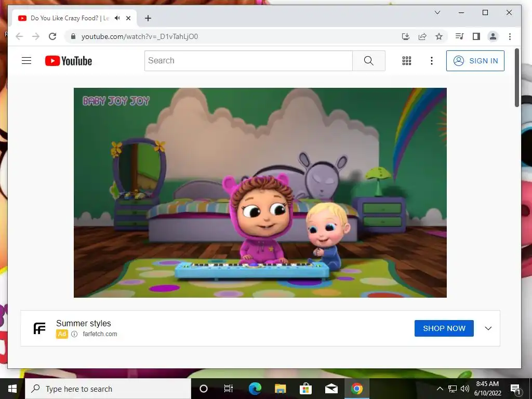Open the volume speaker tray icon

click(465, 389)
